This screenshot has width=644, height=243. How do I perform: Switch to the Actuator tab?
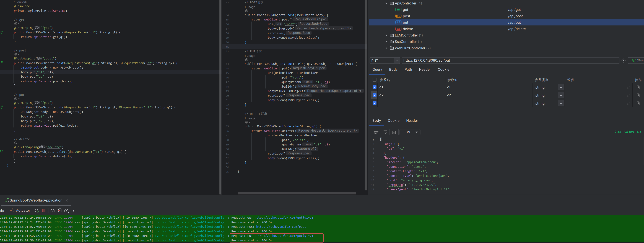20,210
